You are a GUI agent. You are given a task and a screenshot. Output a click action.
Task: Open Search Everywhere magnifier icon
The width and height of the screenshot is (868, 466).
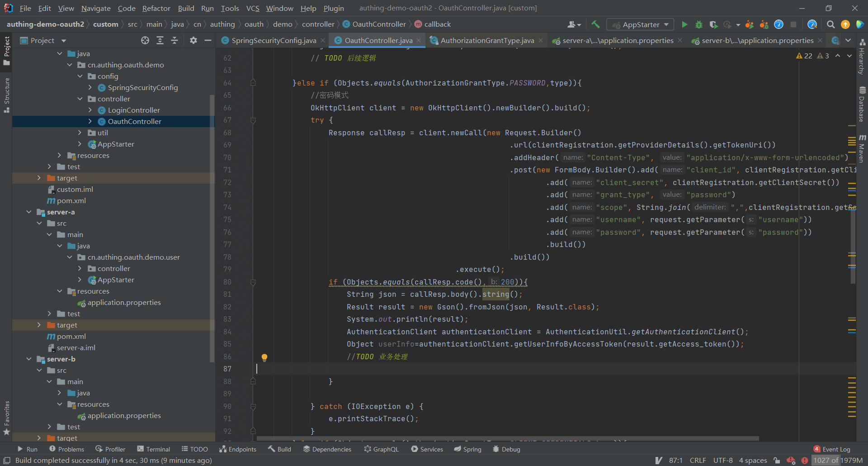point(830,24)
